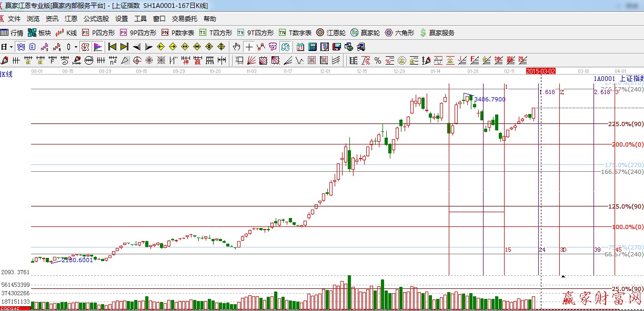Click the black right-arrow play icon
Viewport: 644px width, 311px height.
[149, 47]
